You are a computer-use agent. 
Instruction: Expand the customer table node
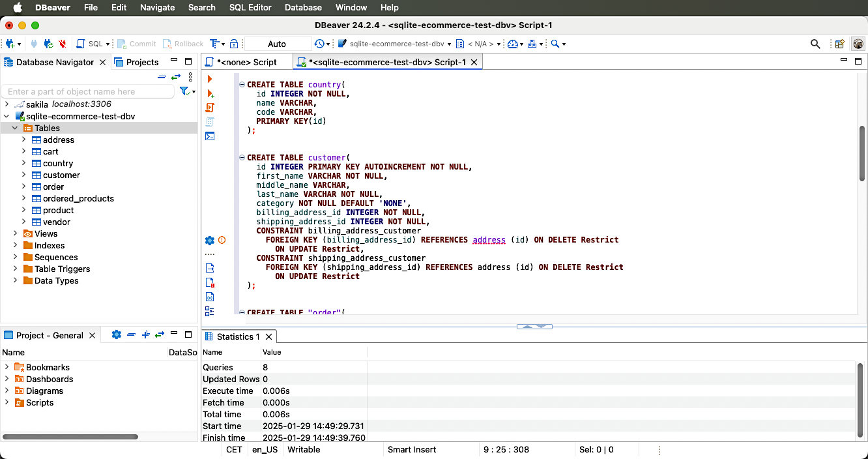(x=23, y=175)
